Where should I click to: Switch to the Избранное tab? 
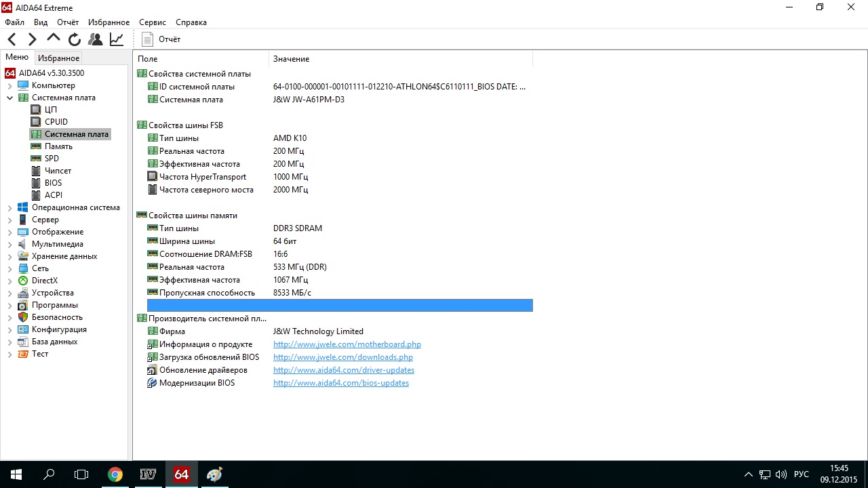coord(59,58)
